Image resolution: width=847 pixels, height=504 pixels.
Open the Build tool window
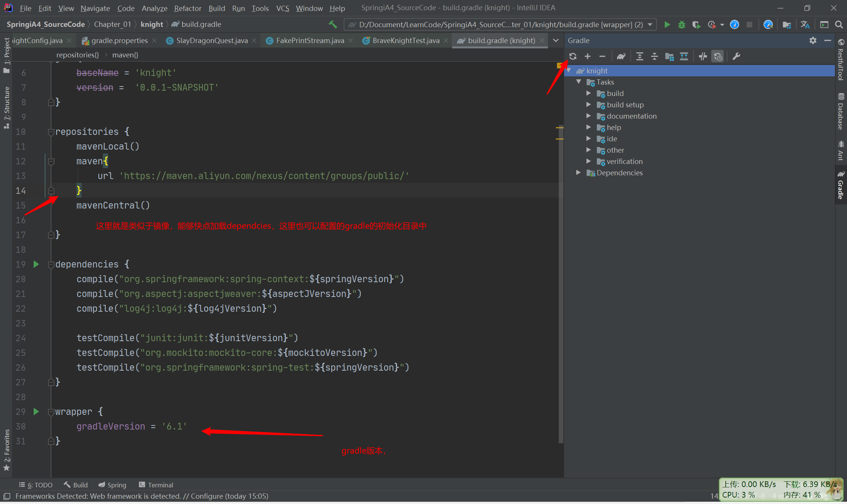coord(76,485)
